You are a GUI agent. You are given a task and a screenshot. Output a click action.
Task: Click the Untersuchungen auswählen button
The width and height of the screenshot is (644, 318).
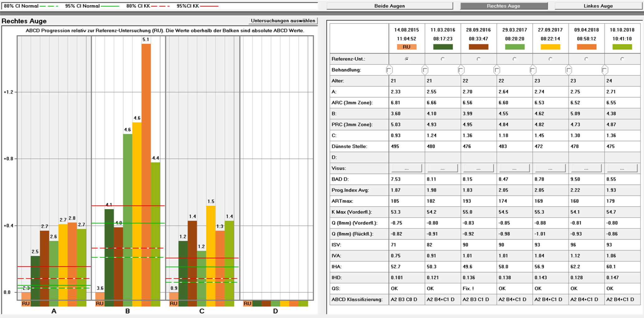283,21
